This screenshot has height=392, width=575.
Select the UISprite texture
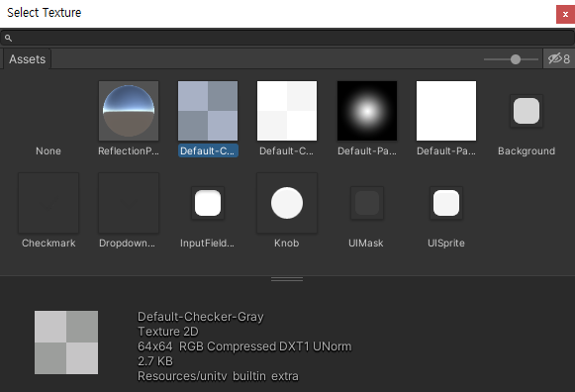[x=446, y=203]
